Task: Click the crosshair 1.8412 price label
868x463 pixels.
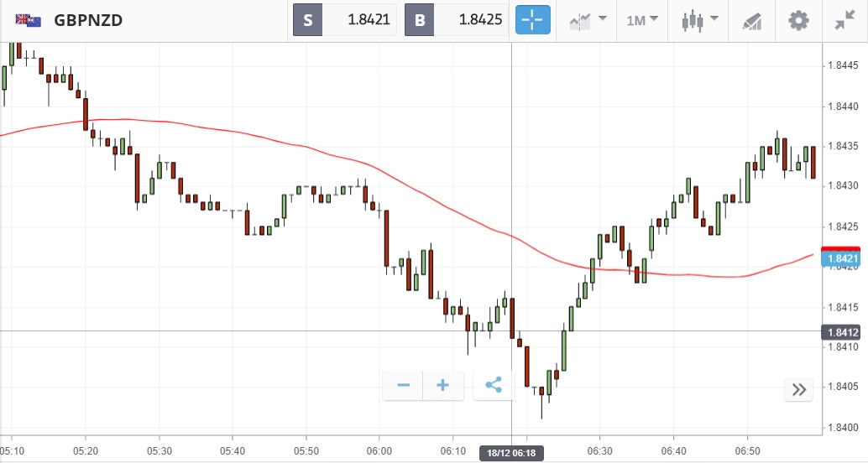Action: [x=844, y=332]
